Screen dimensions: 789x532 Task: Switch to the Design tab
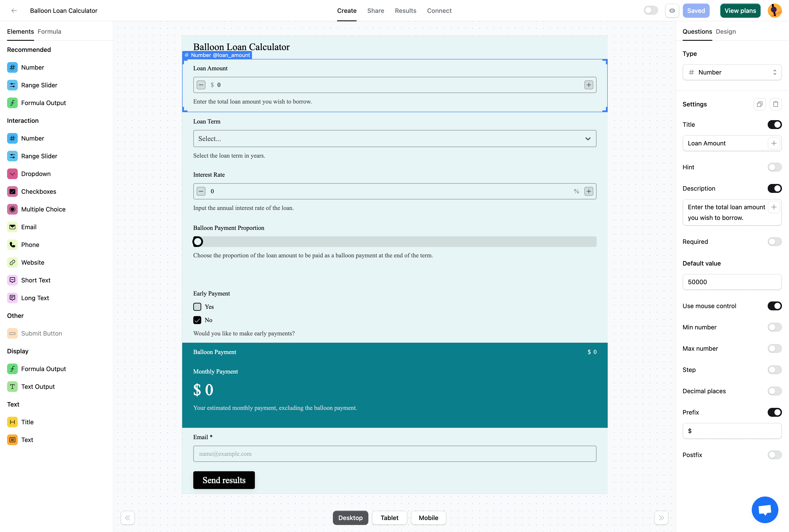pos(726,31)
